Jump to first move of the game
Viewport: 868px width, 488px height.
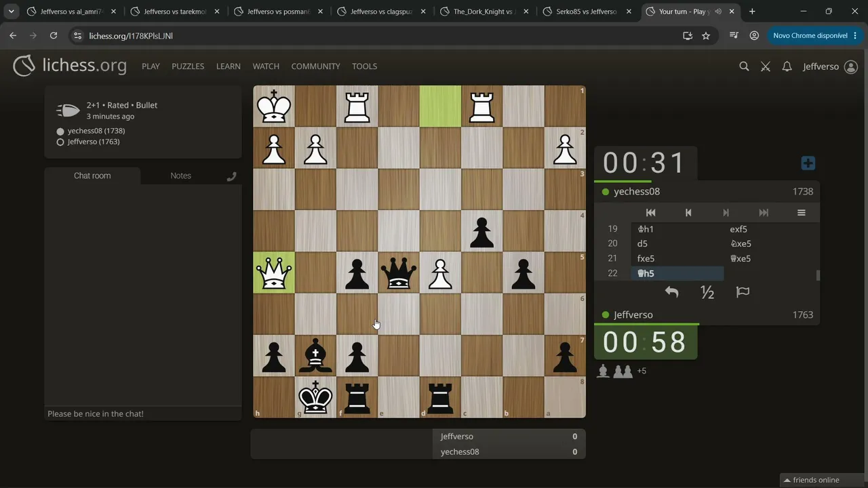click(x=650, y=212)
